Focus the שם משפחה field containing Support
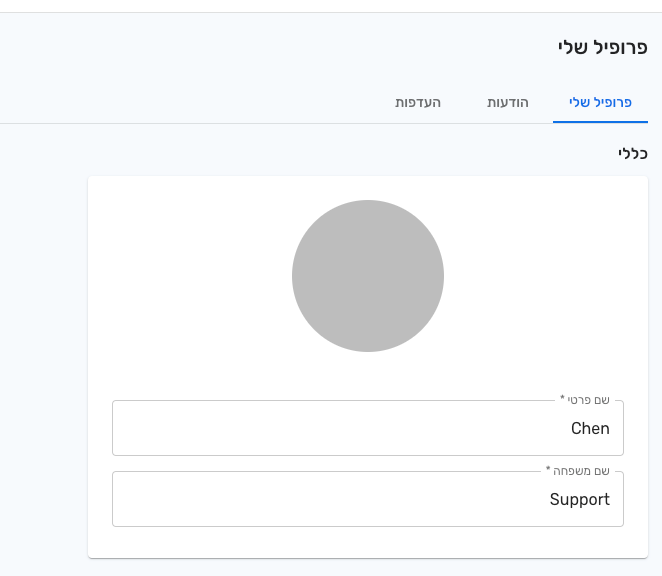The height and width of the screenshot is (576, 662). (368, 499)
